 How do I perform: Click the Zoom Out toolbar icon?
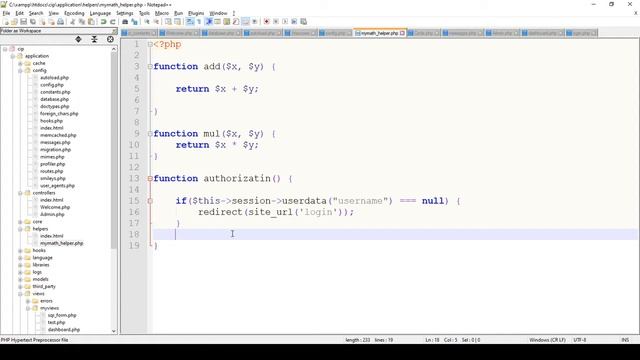tap(156, 22)
